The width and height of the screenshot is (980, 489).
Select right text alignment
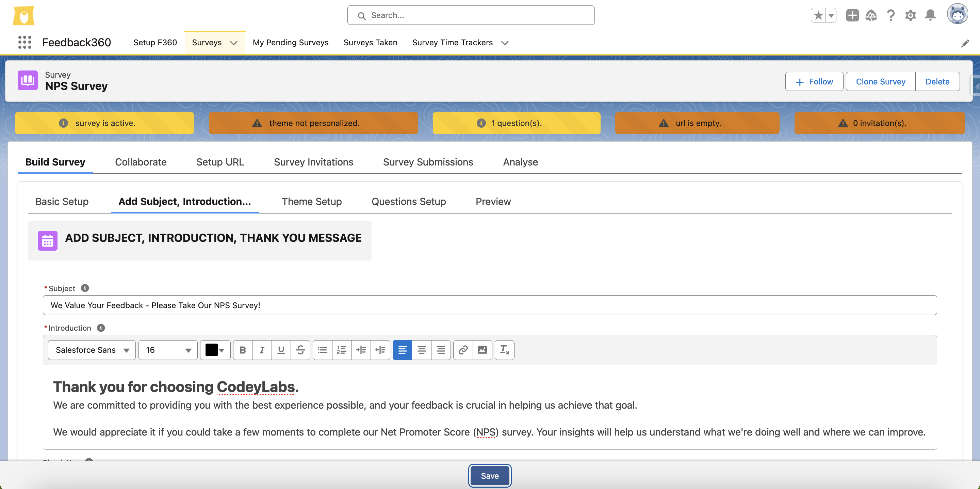[x=441, y=350]
